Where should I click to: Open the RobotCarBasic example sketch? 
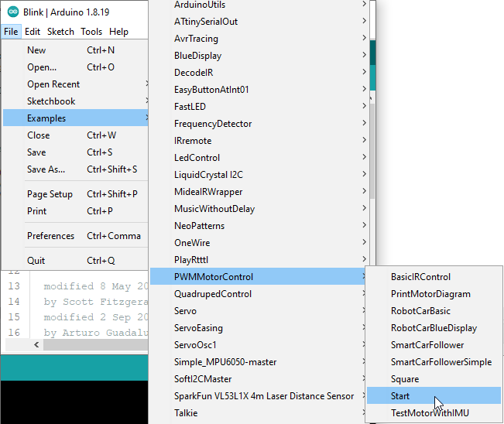pos(434,311)
